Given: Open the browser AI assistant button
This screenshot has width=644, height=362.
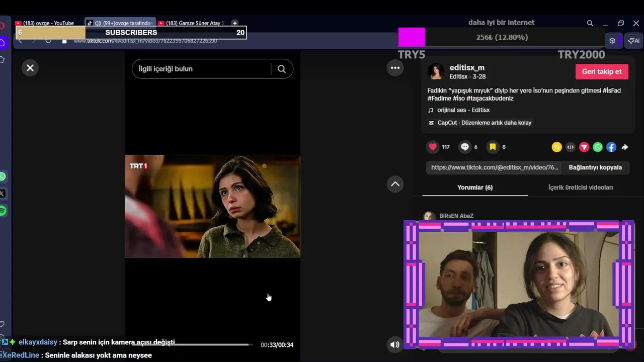Looking at the screenshot, I should pyautogui.click(x=633, y=41).
